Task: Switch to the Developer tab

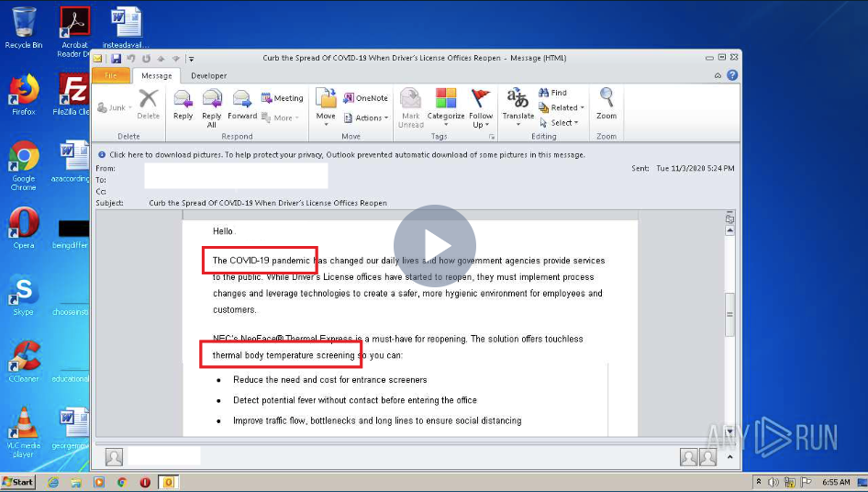Action: pos(208,75)
